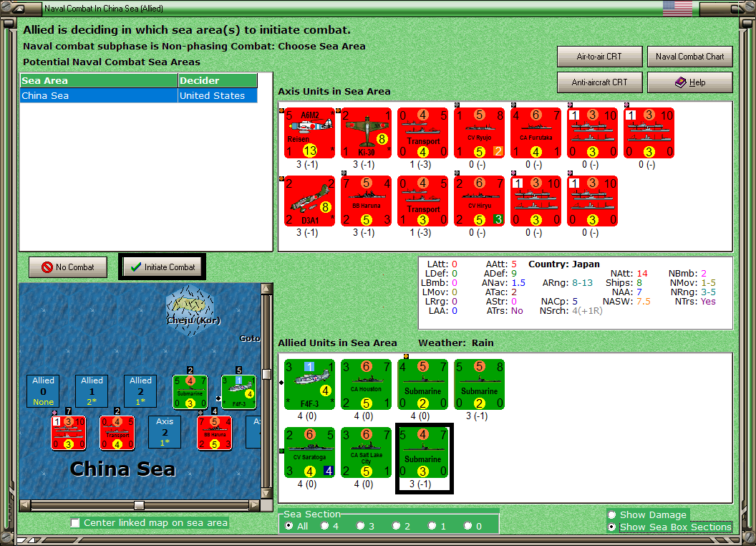This screenshot has width=756, height=546.
Task: Toggle Center linked map on sea area
Action: (x=75, y=523)
